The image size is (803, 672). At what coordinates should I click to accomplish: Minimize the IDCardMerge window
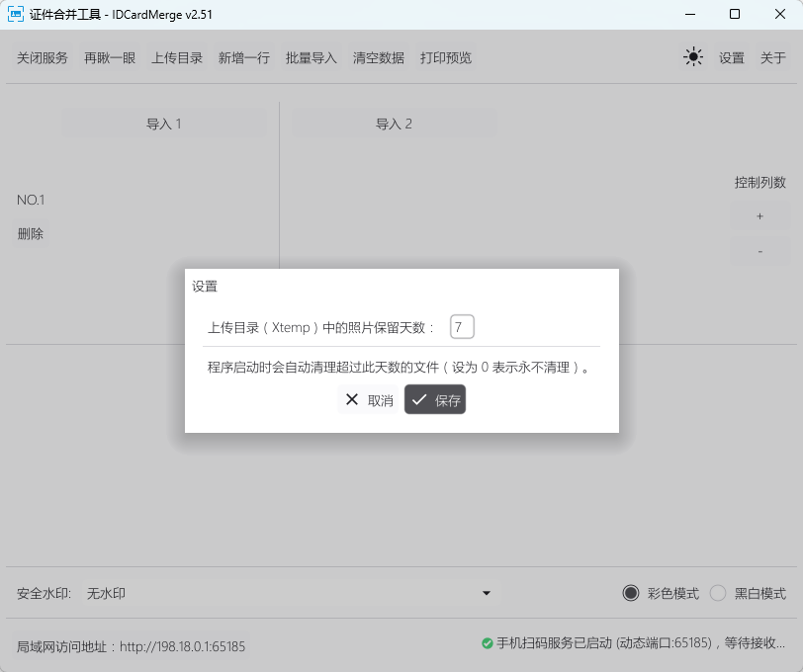[x=690, y=15]
